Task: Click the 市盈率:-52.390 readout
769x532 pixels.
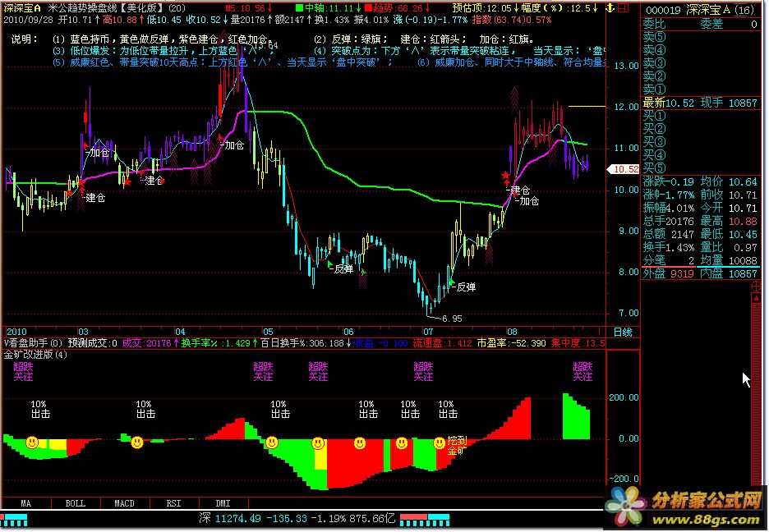Action: [512, 343]
